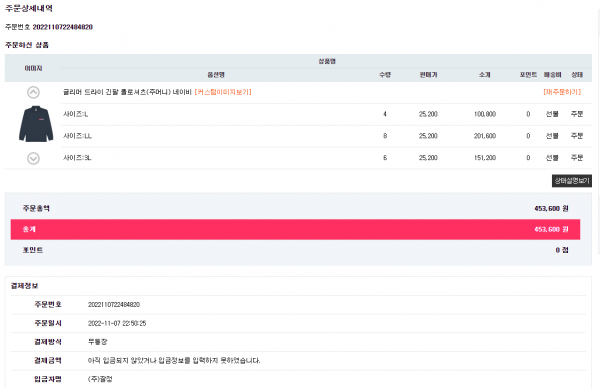Click the 주문 status of size L row
This screenshot has height=388, width=600.
click(x=577, y=114)
